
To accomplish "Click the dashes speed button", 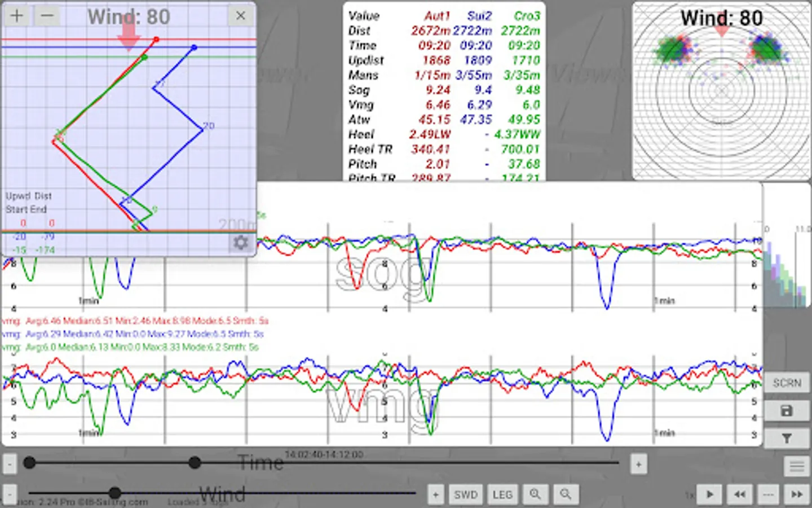I will point(768,494).
